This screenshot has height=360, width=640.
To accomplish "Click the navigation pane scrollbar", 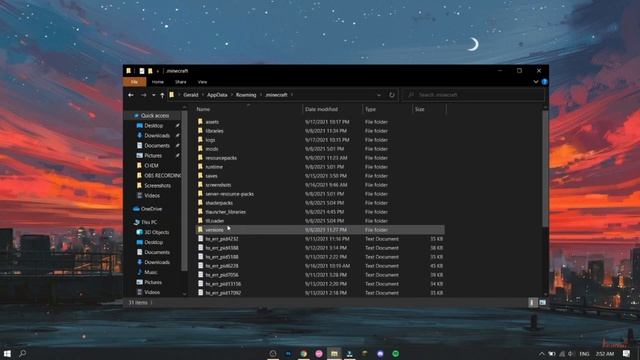I will point(184,190).
